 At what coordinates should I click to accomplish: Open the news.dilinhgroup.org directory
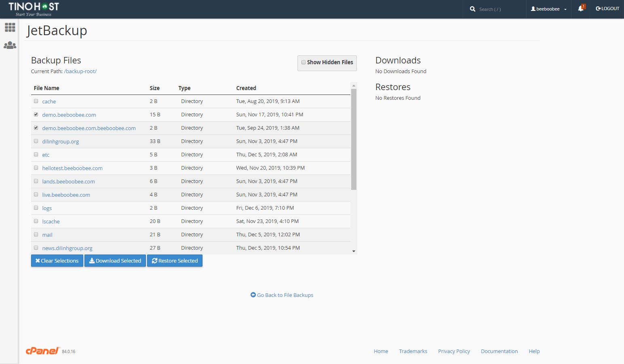(x=67, y=248)
